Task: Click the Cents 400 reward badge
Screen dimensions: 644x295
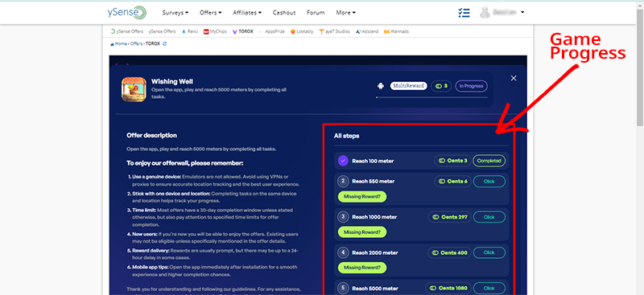Action: [x=449, y=252]
